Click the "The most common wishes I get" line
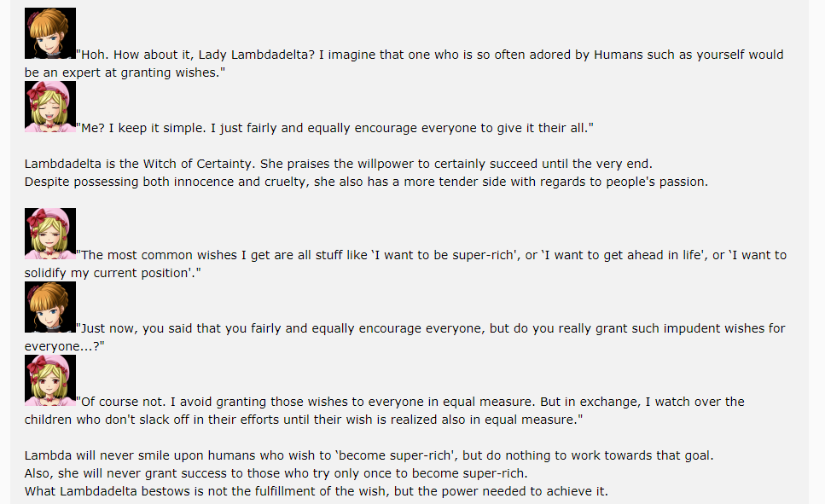Viewport: 825px width, 504px height. pyautogui.click(x=432, y=255)
